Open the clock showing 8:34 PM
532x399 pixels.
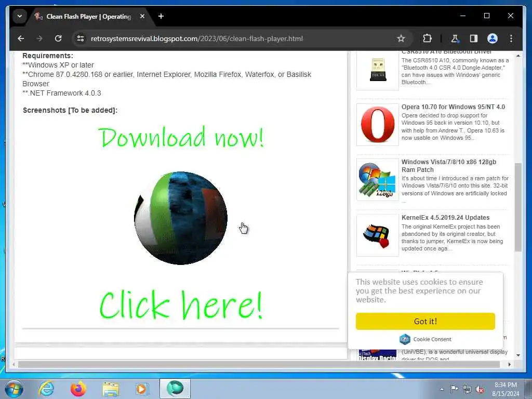[x=506, y=389]
